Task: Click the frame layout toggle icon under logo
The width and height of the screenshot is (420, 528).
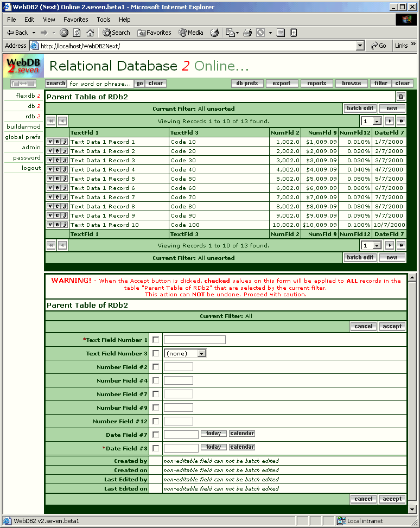Action: click(23, 83)
